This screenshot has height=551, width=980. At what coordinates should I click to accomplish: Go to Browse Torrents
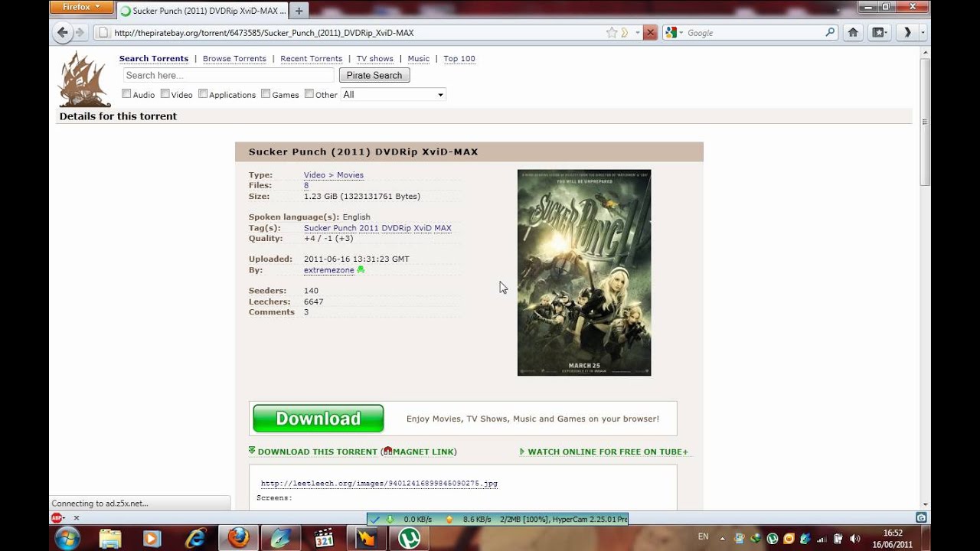point(234,59)
